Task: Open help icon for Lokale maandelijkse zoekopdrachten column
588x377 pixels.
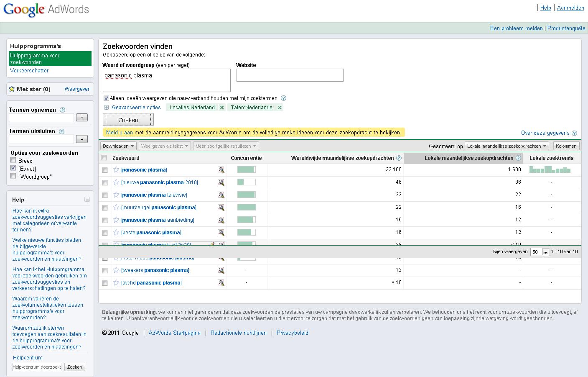Action: 519,158
